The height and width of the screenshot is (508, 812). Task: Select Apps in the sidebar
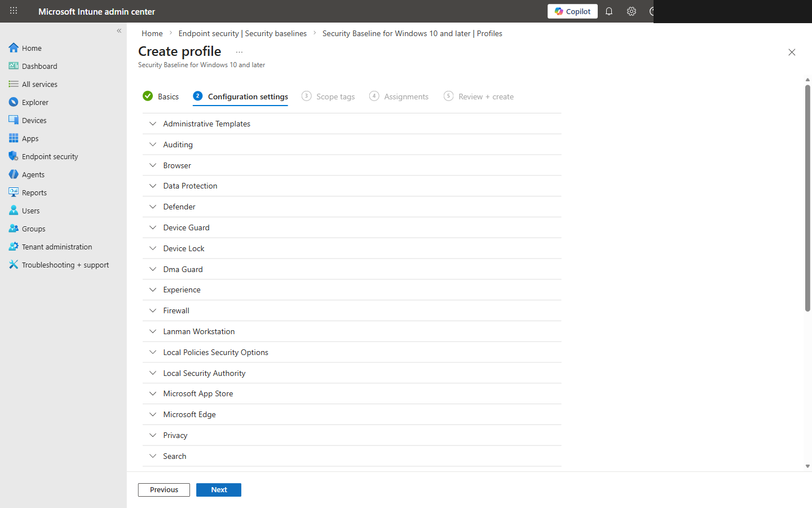pos(29,138)
